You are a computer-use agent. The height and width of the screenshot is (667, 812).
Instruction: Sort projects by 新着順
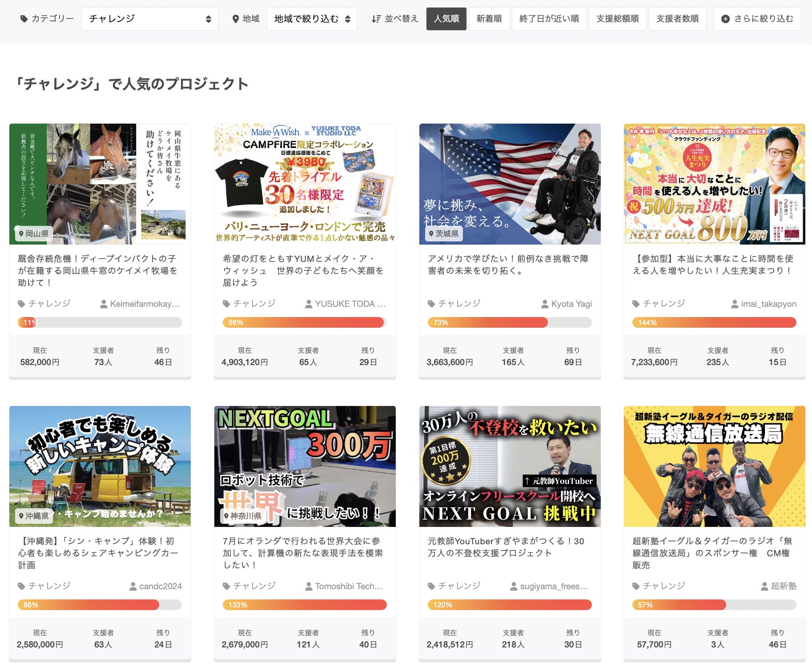click(489, 19)
